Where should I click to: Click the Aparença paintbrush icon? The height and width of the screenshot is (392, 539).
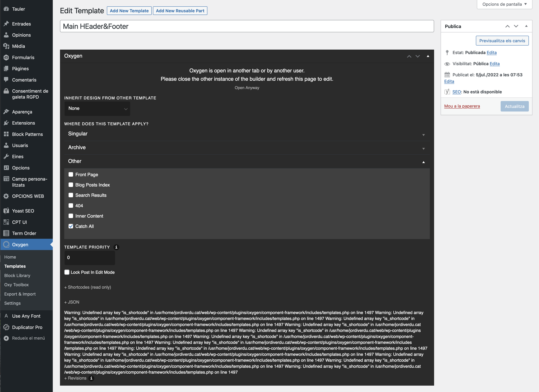click(x=6, y=112)
